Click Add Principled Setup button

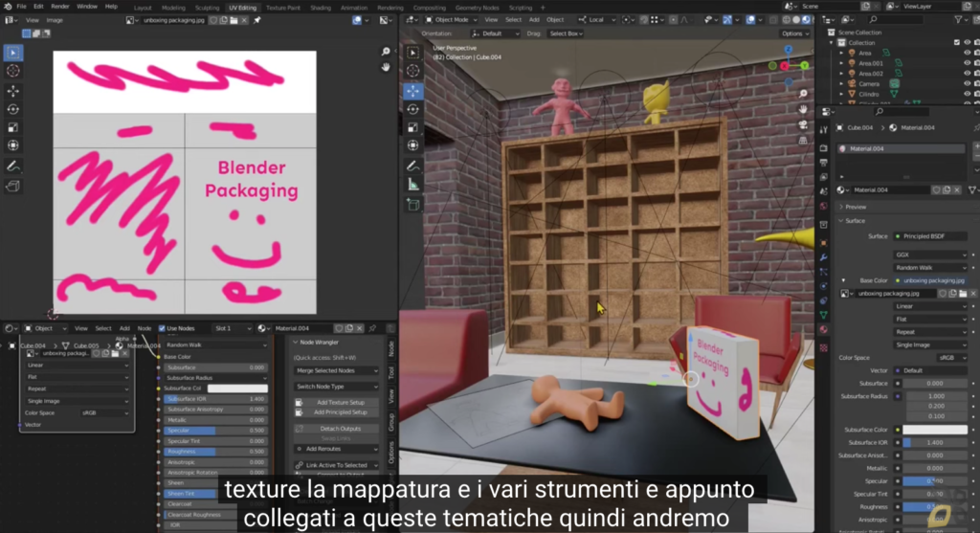(336, 412)
